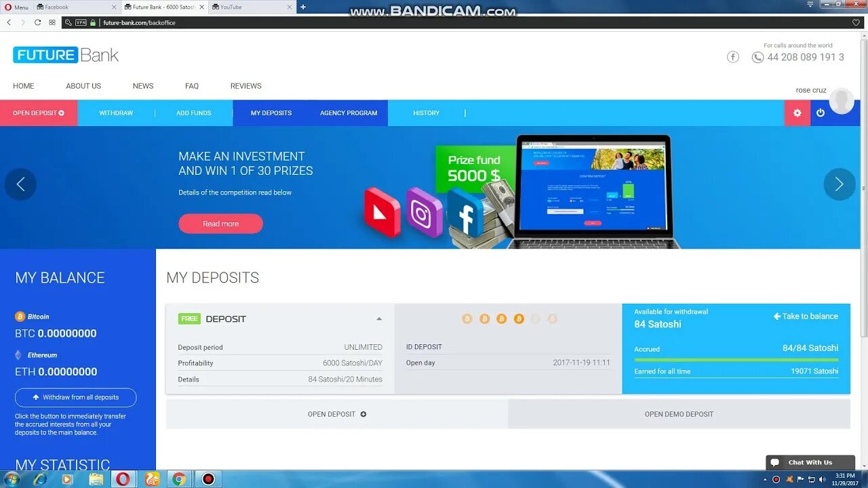Reload the page with refresh icon
Screen dimensions: 868x488
click(37, 22)
